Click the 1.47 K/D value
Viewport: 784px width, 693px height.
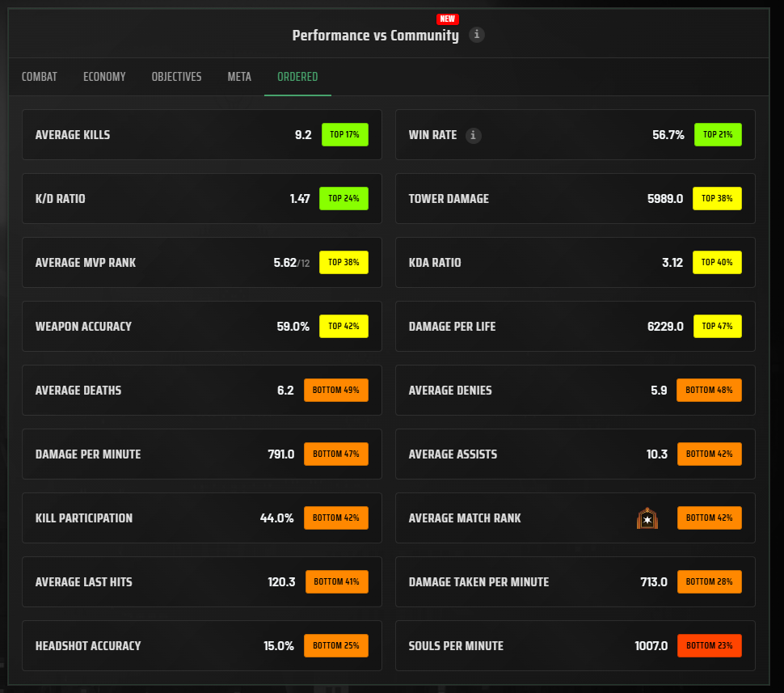point(300,199)
